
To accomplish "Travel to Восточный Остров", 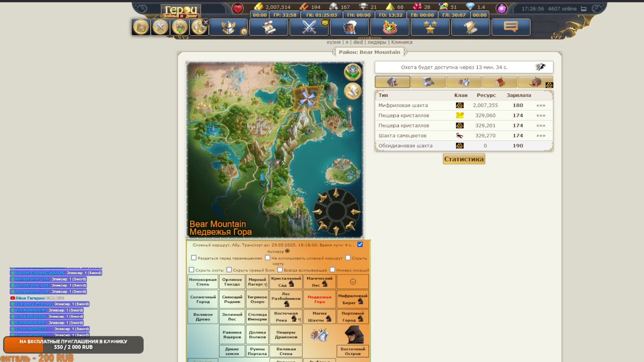I will [353, 351].
